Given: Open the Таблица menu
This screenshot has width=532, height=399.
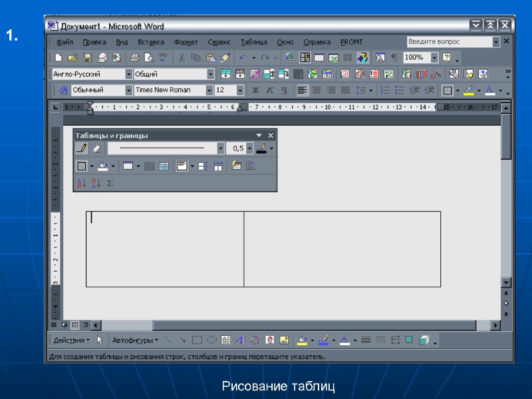Looking at the screenshot, I should click(254, 42).
